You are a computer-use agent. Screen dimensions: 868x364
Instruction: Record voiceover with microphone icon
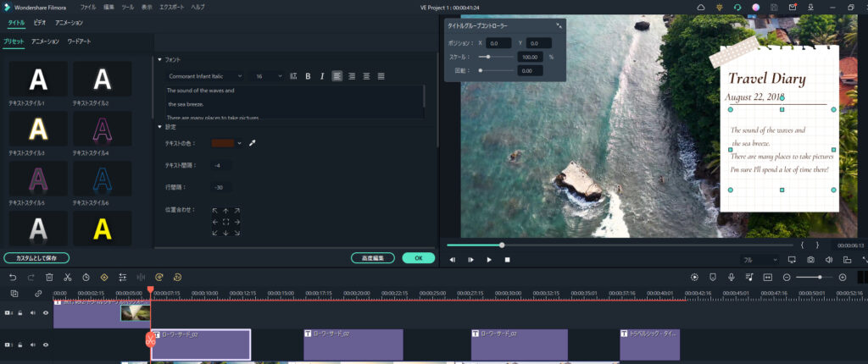click(x=732, y=277)
